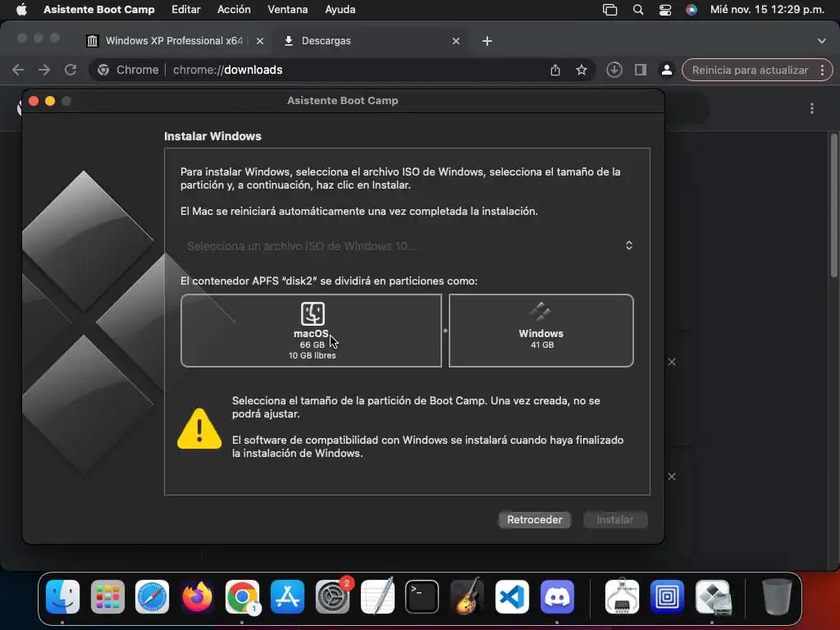Click the partition divider handle
The width and height of the screenshot is (840, 630).
click(x=445, y=331)
